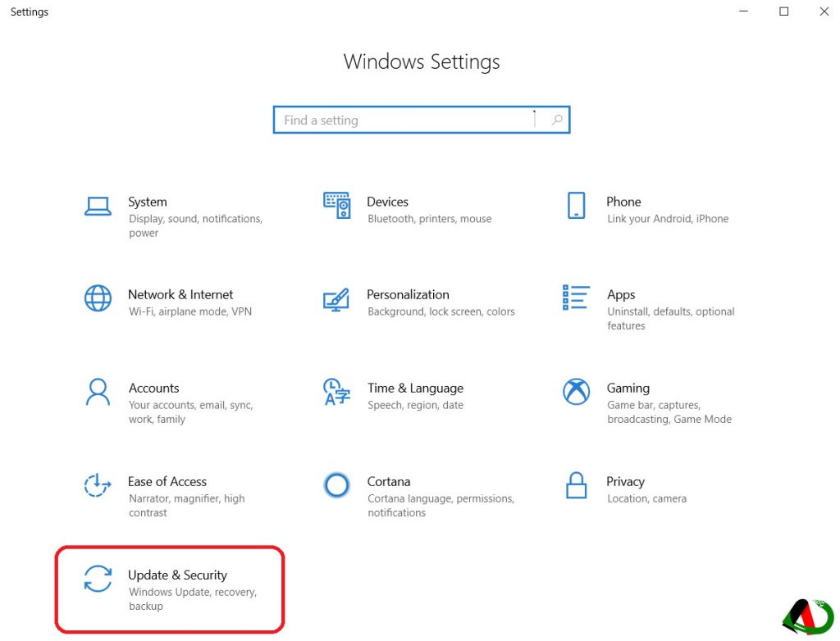Click 'Bluetooth, printers, mouse' text
The image size is (840, 641).
(429, 219)
